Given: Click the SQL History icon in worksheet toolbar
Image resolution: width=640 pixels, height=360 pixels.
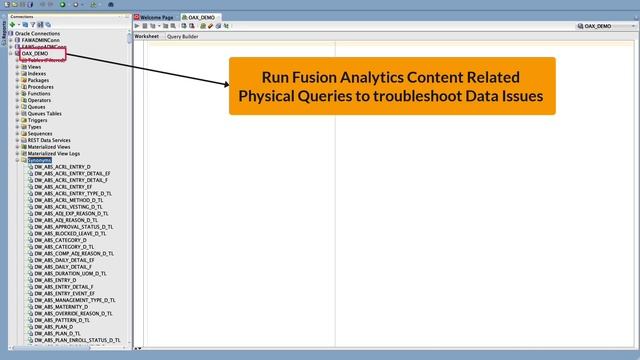Looking at the screenshot, I should 218,26.
